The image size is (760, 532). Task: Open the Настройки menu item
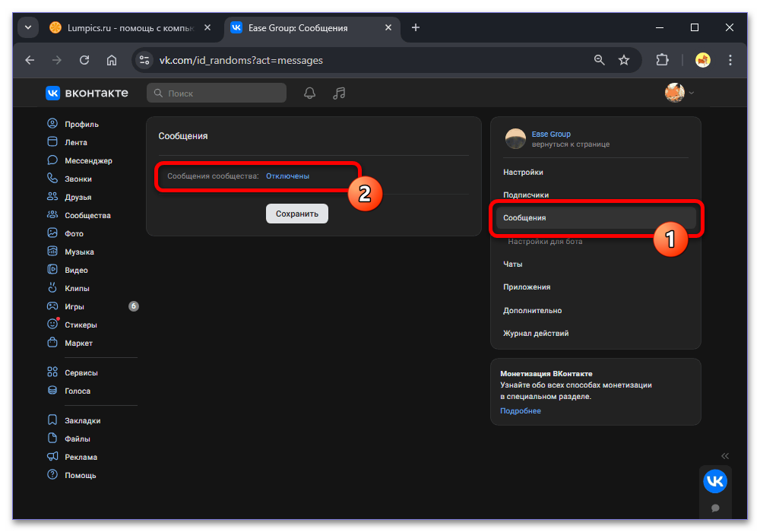(x=596, y=172)
